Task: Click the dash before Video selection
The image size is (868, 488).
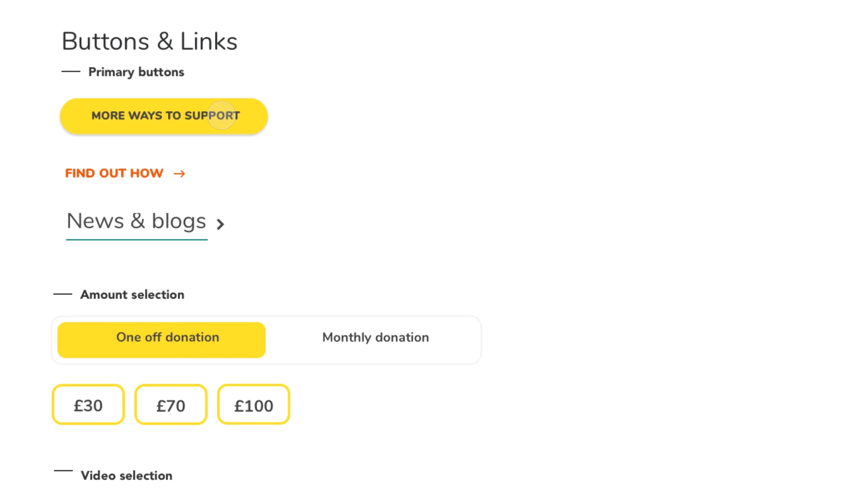Action: [x=63, y=470]
